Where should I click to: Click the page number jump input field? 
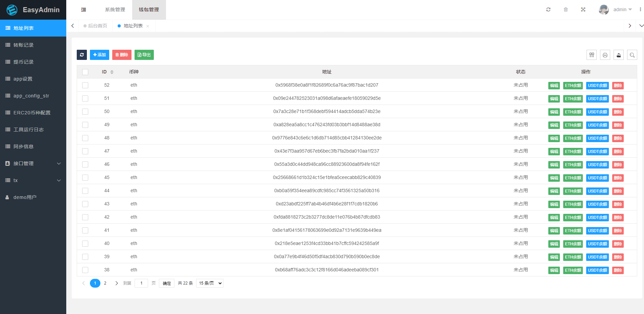tap(141, 283)
